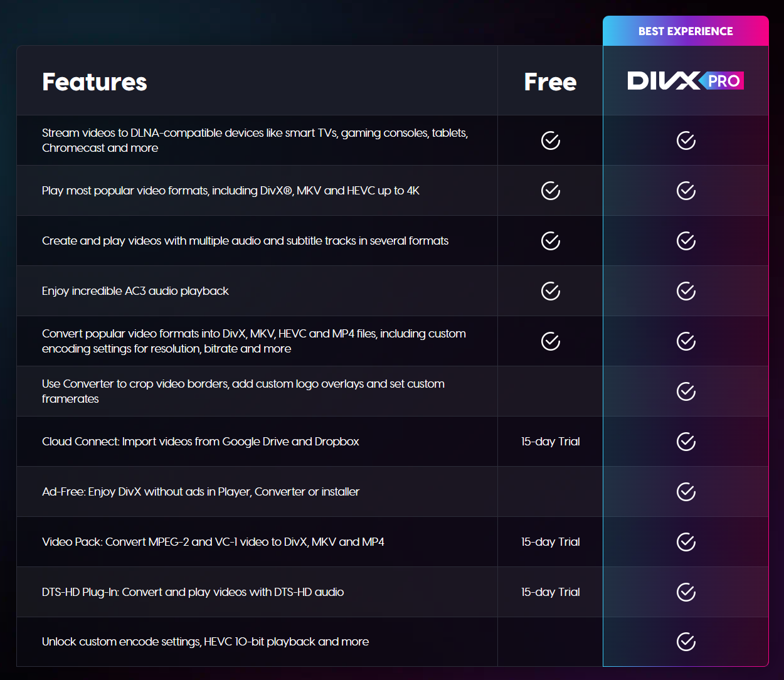Click the Pro checkmark for Video Pack
784x680 pixels.
pyautogui.click(x=686, y=542)
